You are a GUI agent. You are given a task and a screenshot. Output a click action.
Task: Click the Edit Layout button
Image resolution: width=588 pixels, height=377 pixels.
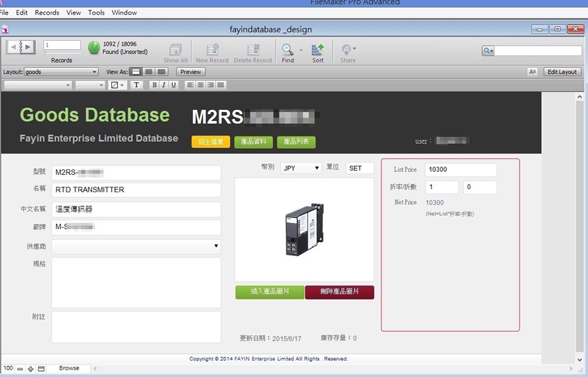click(x=561, y=72)
